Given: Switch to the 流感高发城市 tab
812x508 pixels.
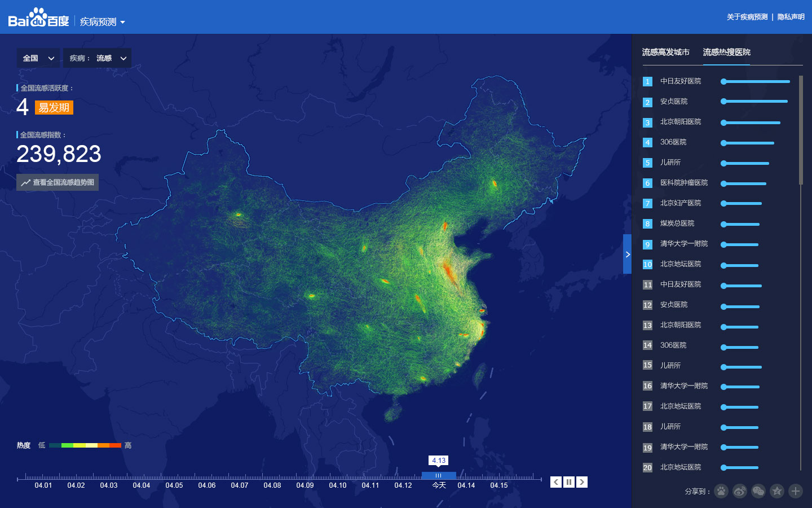Looking at the screenshot, I should pos(665,52).
